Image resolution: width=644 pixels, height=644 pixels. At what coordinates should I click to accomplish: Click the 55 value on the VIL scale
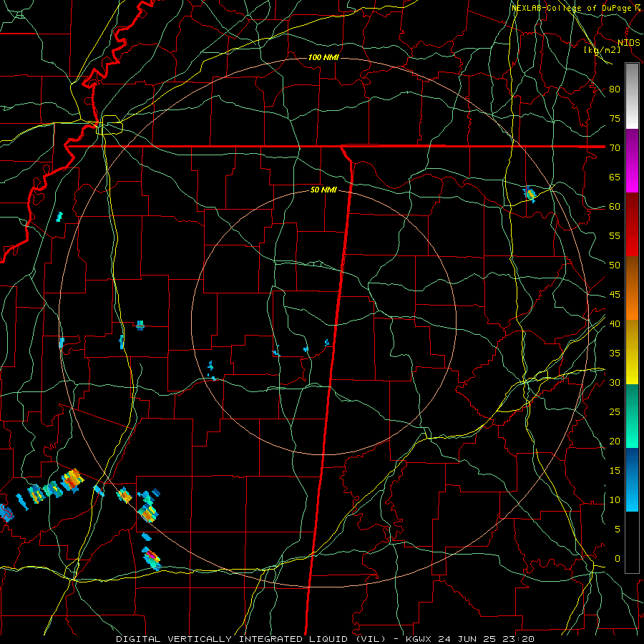coord(615,235)
